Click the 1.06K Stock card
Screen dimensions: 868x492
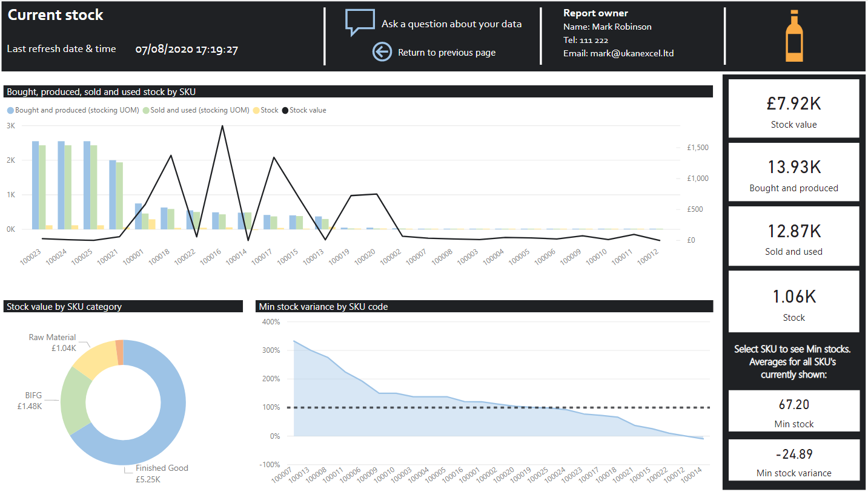(793, 301)
